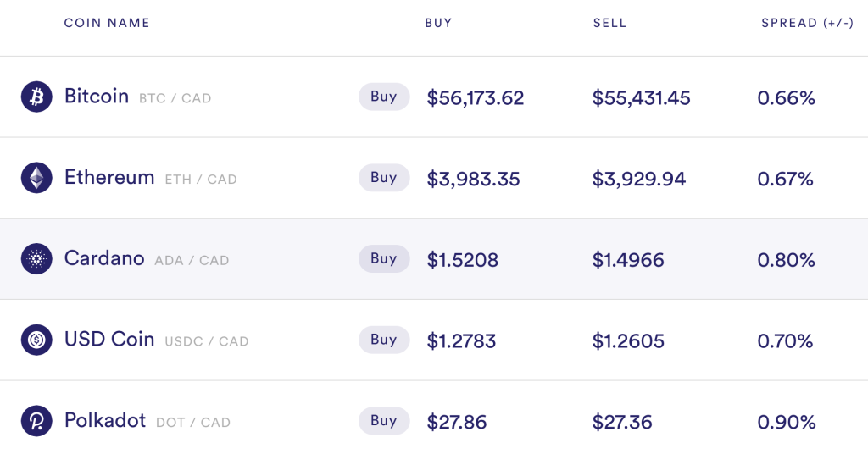Buy Bitcoin using its Buy button
The image size is (868, 454).
[x=384, y=97]
